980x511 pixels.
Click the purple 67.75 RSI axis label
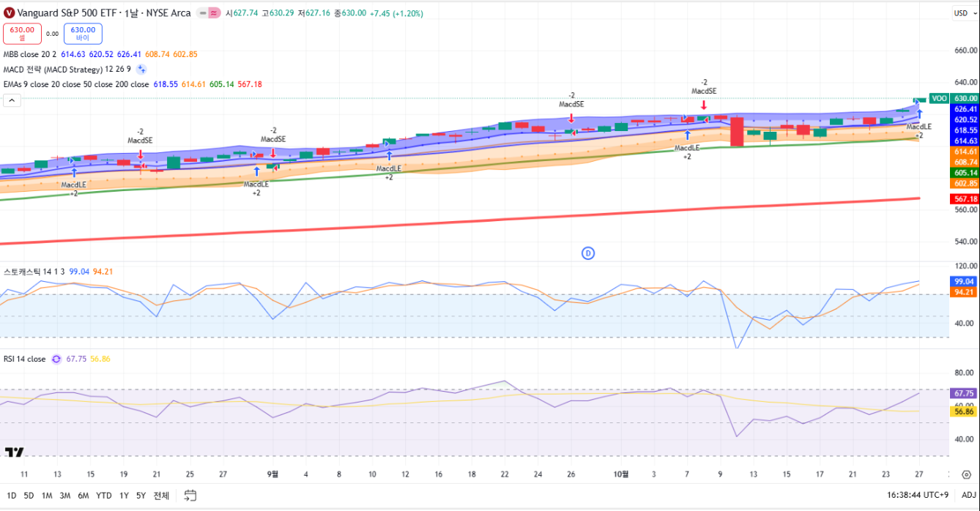click(x=965, y=393)
